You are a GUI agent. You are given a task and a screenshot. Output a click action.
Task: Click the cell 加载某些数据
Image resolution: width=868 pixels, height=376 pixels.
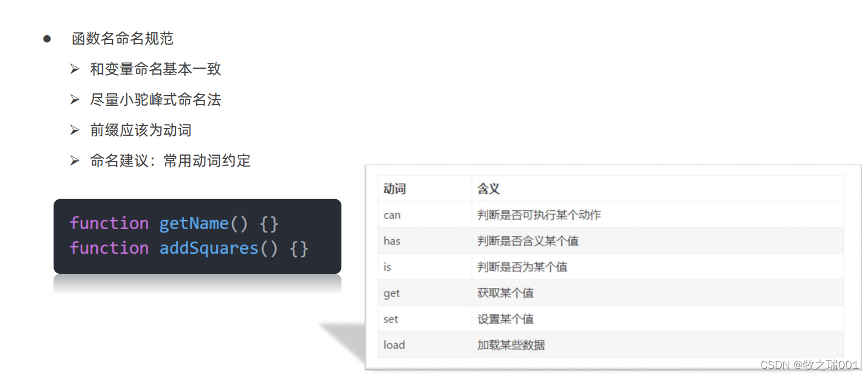[658, 345]
